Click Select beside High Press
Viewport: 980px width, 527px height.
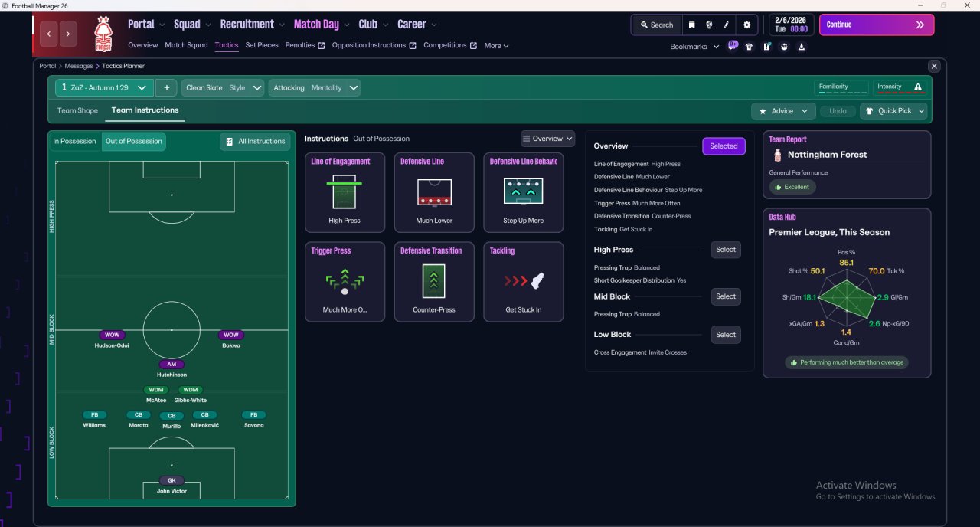pyautogui.click(x=726, y=250)
